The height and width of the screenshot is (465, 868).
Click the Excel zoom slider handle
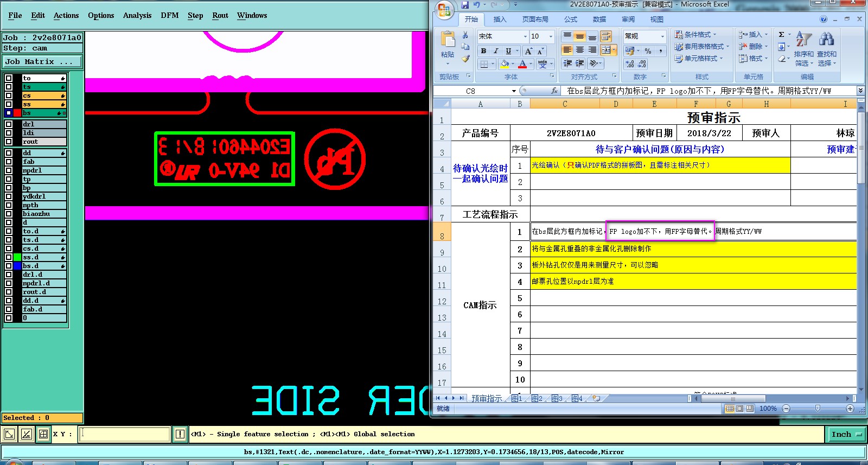pos(818,409)
